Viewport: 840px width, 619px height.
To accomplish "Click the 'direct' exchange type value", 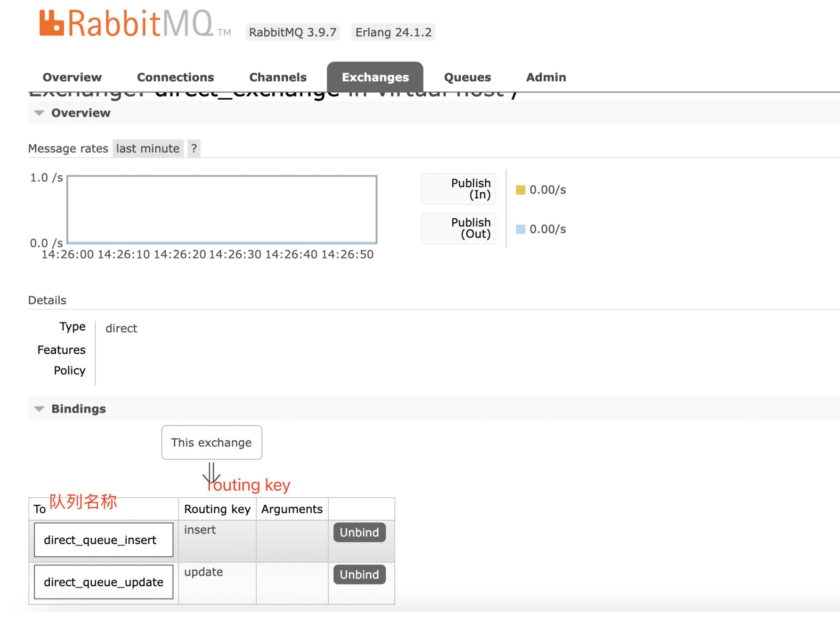I will [121, 329].
